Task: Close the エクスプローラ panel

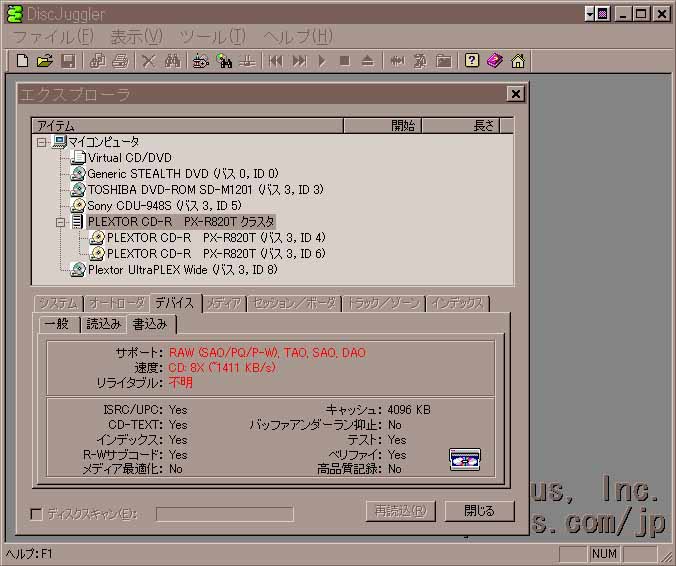Action: coord(515,94)
